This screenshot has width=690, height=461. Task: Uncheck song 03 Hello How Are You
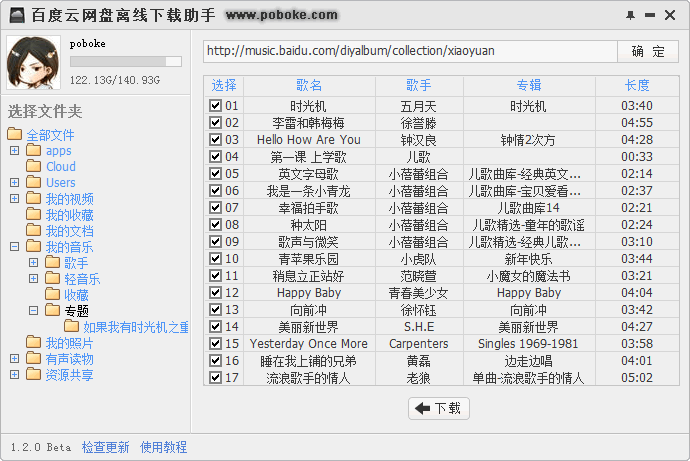215,139
